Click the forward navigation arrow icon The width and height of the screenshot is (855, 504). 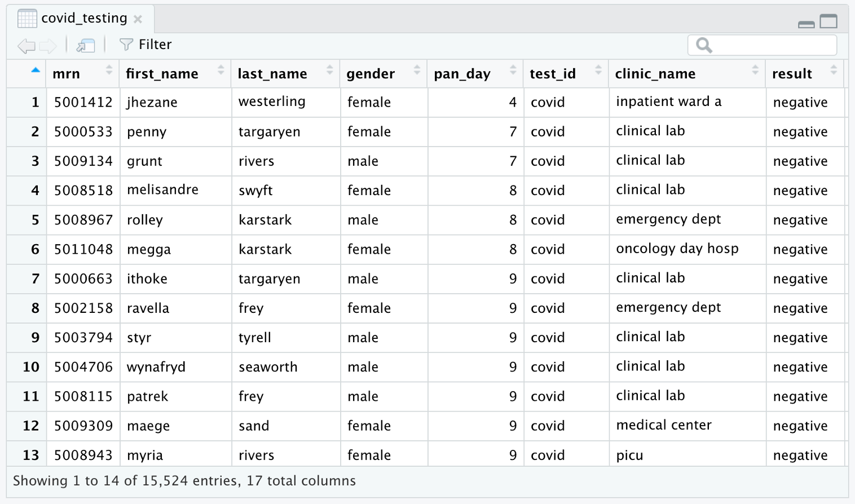48,46
